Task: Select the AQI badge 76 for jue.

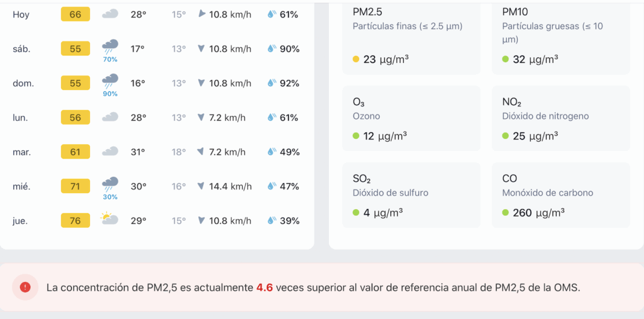Action: click(75, 220)
